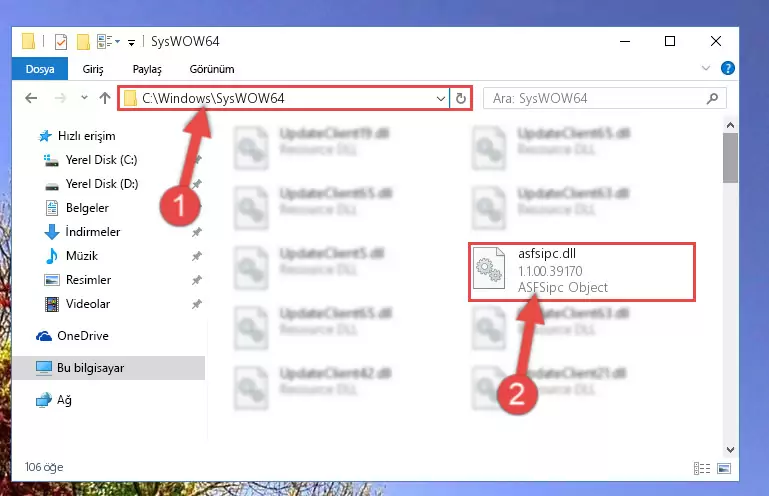Viewport: 769px width, 496px height.
Task: Open the Quick Access Toolbar customize arrow
Action: coord(131,43)
